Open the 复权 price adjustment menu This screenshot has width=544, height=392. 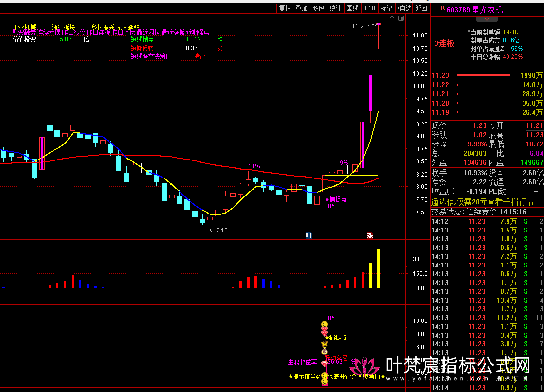[285, 8]
